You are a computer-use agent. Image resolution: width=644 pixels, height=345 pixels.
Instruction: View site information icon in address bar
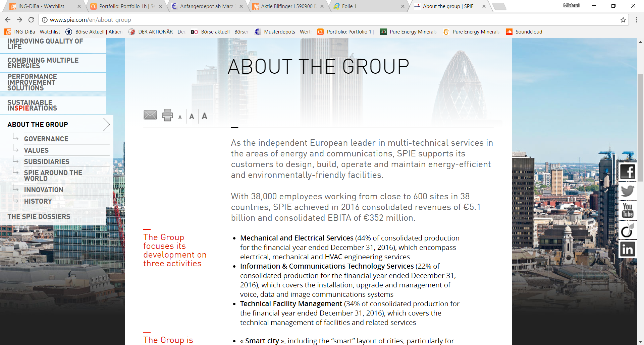[x=45, y=20]
